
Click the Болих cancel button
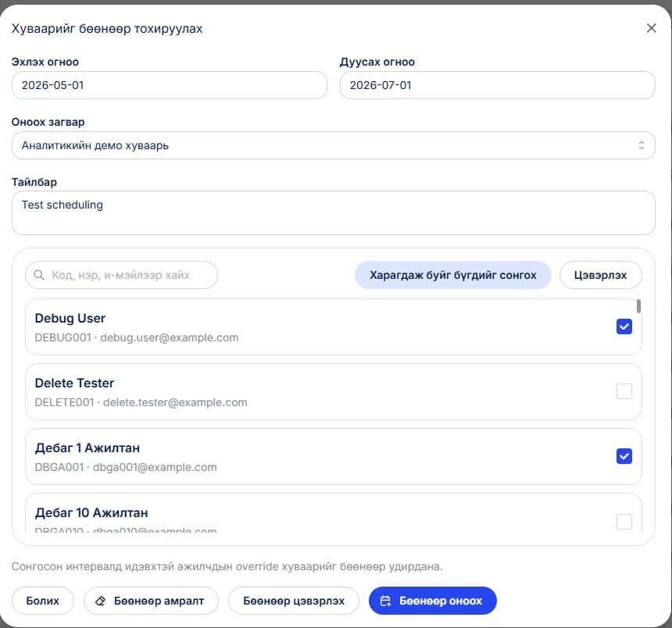point(43,601)
